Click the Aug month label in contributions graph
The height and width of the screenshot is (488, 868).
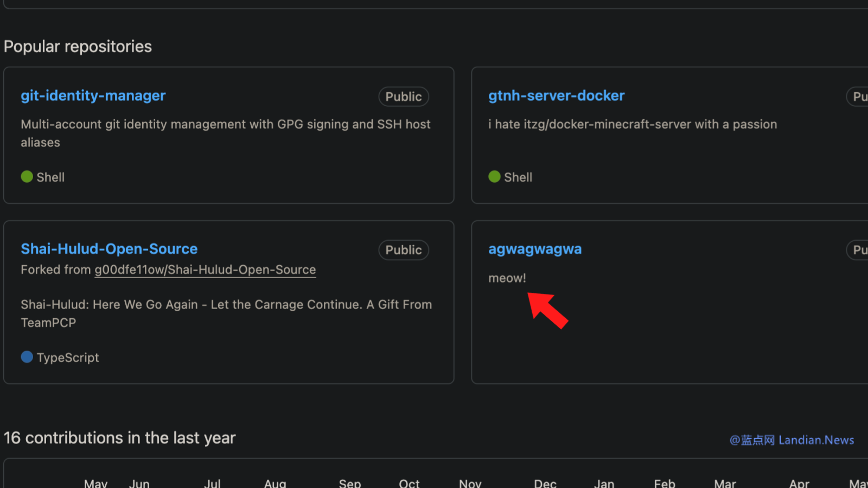point(275,483)
